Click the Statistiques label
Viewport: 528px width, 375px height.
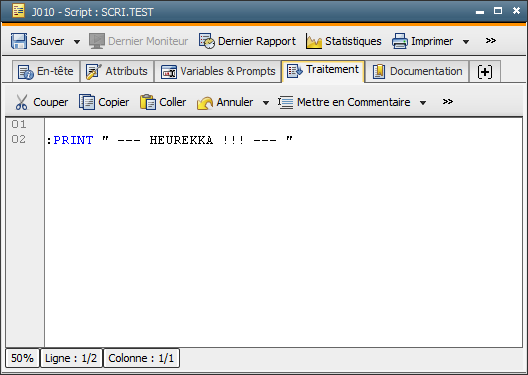point(353,41)
